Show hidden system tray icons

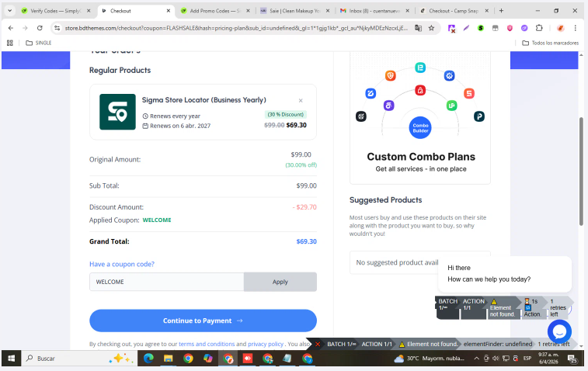[x=477, y=359]
